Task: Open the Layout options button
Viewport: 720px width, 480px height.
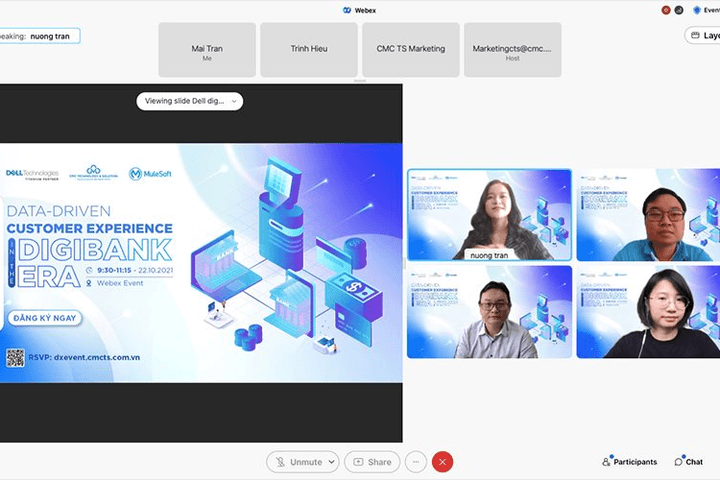Action: [x=703, y=35]
